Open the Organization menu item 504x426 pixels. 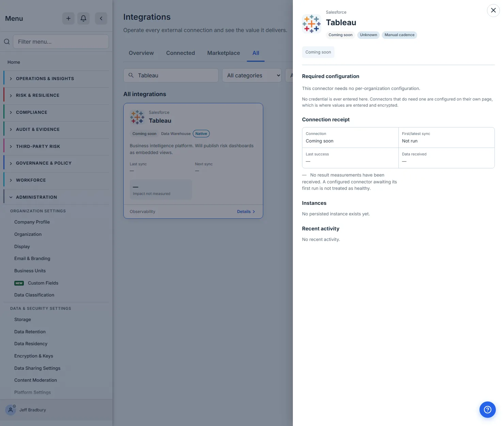(x=28, y=234)
